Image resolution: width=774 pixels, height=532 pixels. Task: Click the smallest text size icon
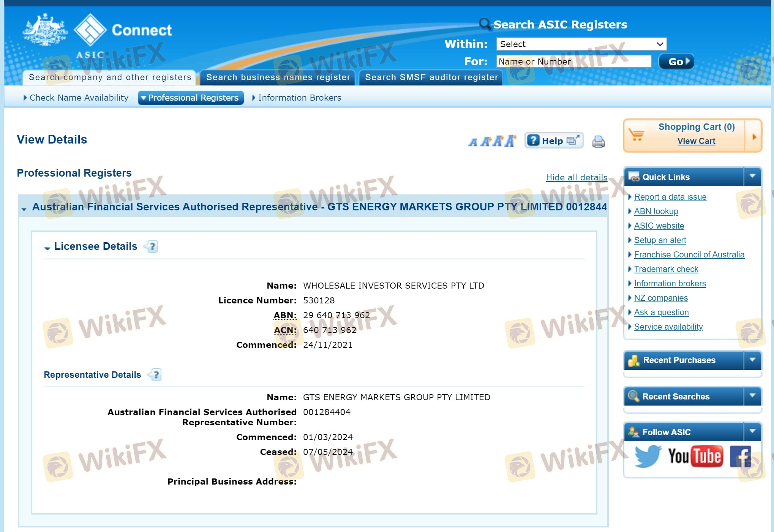pyautogui.click(x=472, y=142)
